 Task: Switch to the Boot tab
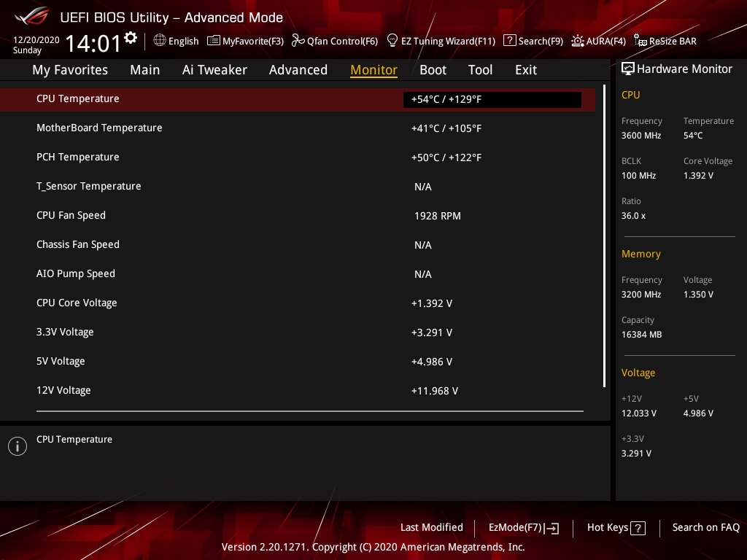pos(433,70)
